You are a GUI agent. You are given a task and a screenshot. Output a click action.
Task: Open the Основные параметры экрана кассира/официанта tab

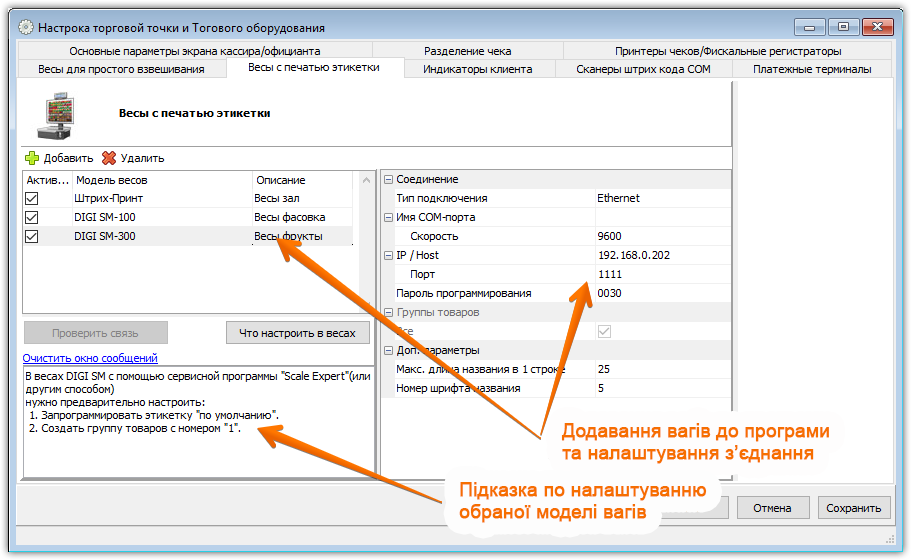[x=195, y=51]
